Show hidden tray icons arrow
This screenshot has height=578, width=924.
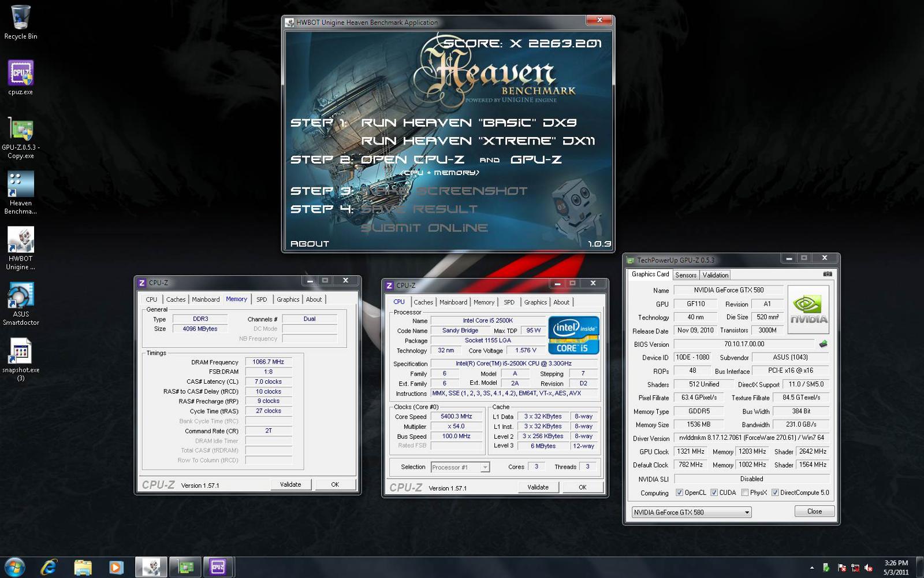click(x=812, y=568)
